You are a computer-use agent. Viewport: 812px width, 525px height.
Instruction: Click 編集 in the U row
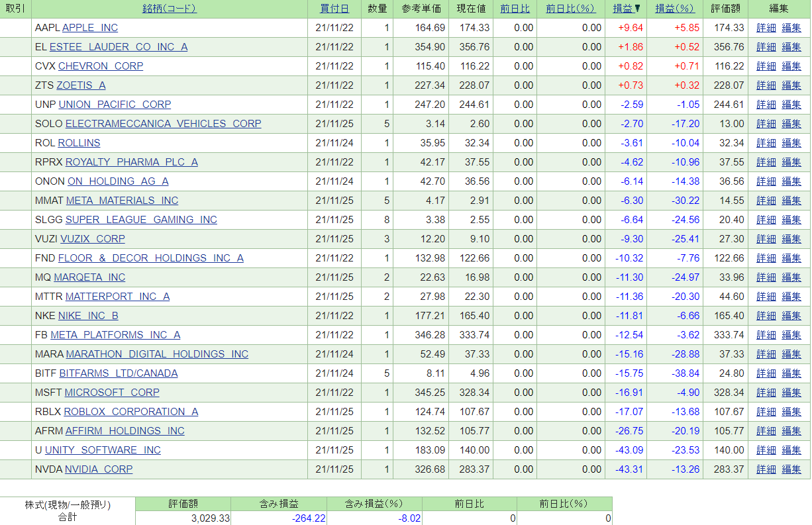click(791, 450)
